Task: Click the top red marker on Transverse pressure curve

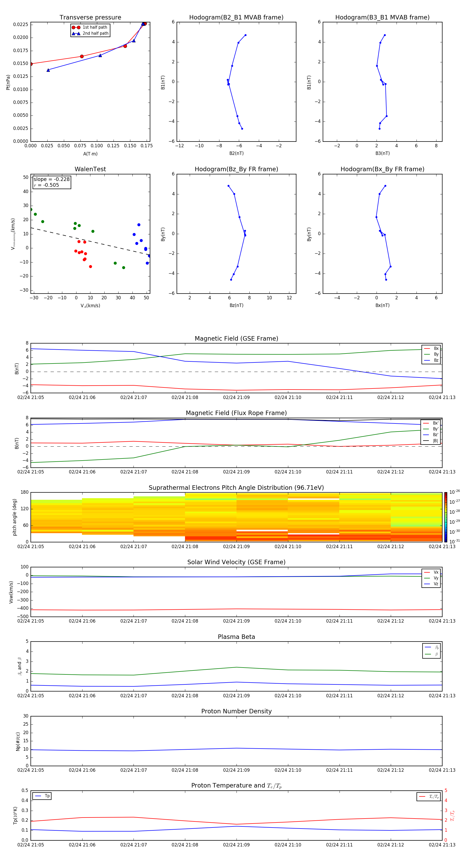Action: (x=145, y=24)
